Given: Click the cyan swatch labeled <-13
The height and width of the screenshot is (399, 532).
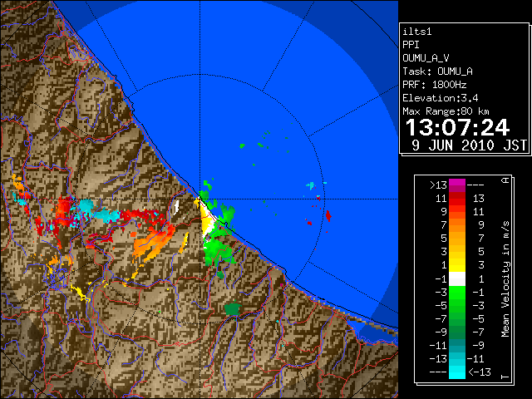Looking at the screenshot, I should click(x=457, y=372).
